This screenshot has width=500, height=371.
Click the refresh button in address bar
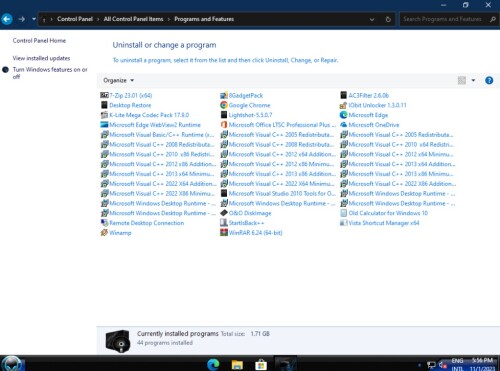[x=388, y=19]
